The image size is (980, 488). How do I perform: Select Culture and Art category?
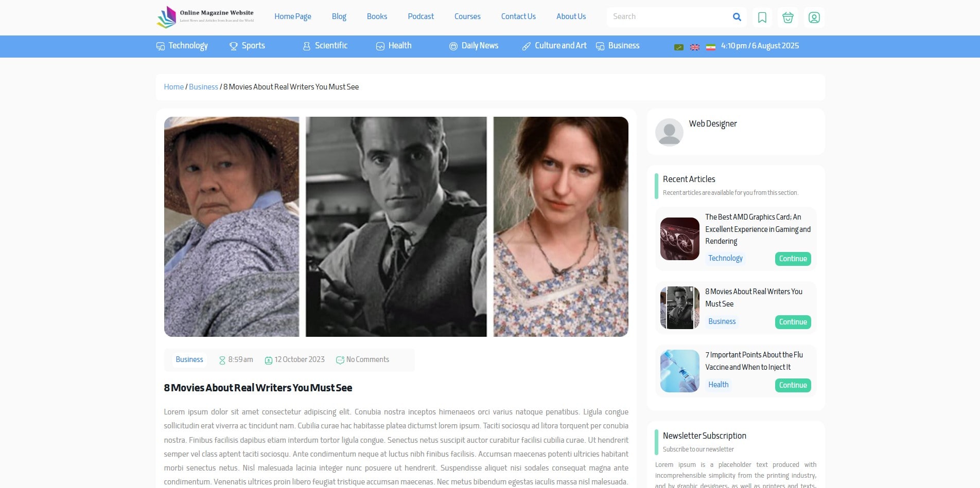click(554, 46)
